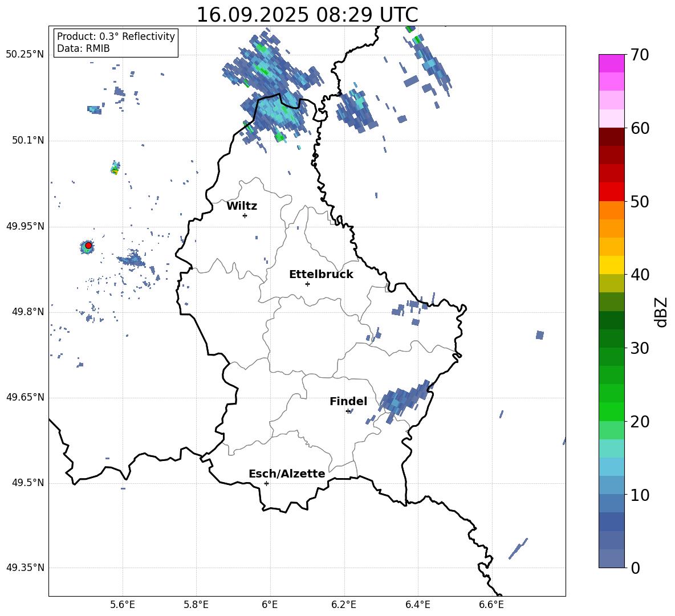This screenshot has width=675, height=616.
Task: Click the 5.8°E longitude label
Action: 196,605
